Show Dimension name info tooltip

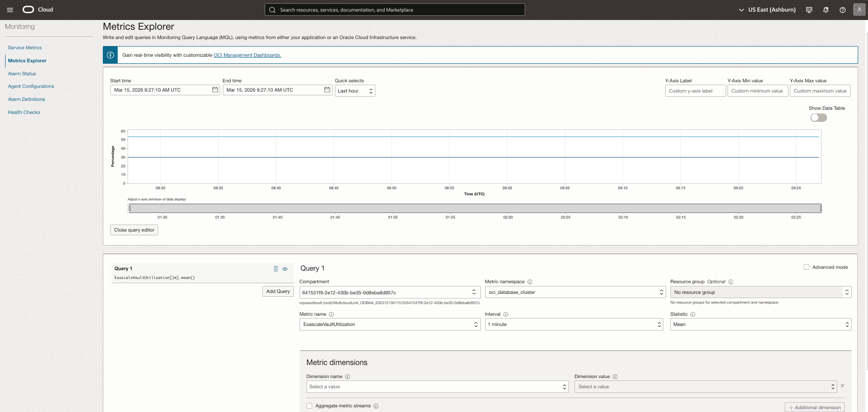point(347,377)
